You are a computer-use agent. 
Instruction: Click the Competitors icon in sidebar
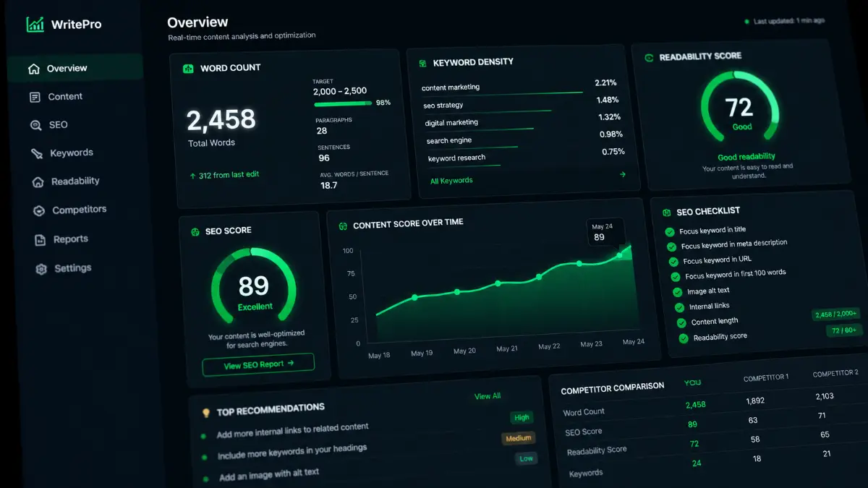38,210
